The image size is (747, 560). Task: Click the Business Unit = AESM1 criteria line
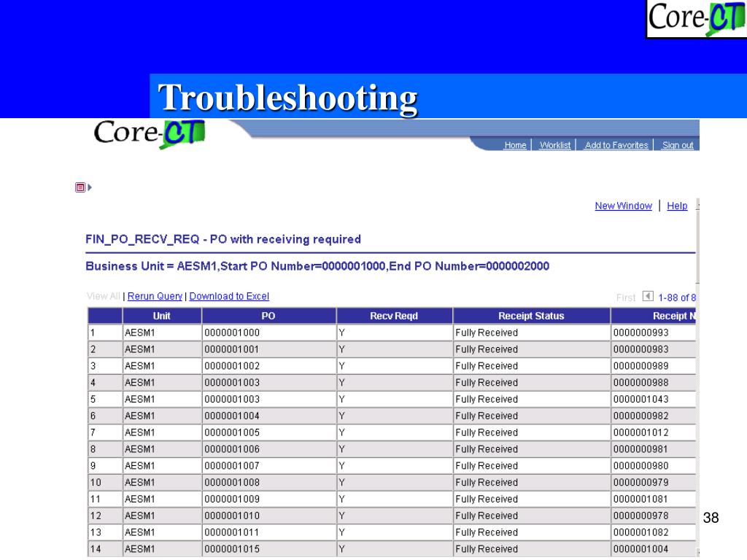317,266
